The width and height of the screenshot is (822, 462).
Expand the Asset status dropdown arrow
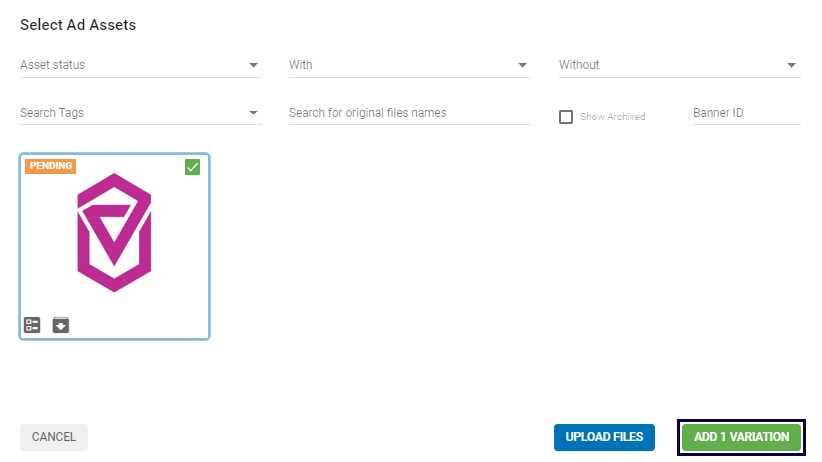253,66
